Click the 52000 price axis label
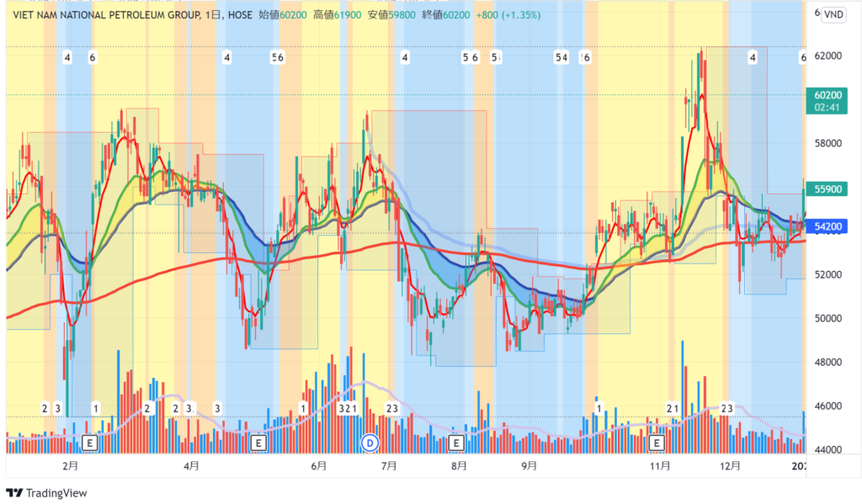This screenshot has width=862, height=504. click(828, 275)
